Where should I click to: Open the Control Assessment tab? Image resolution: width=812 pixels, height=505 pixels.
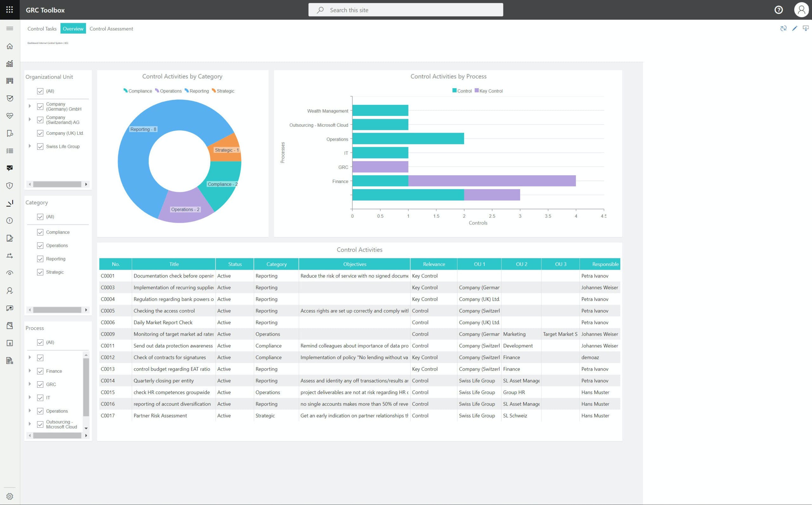coord(111,29)
